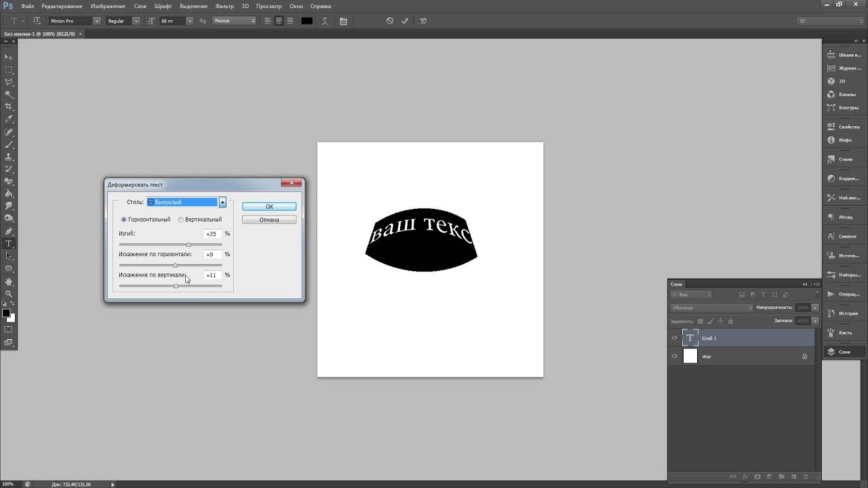Screen dimensions: 868x488
Task: Select the Eyedropper tool
Action: click(x=9, y=119)
